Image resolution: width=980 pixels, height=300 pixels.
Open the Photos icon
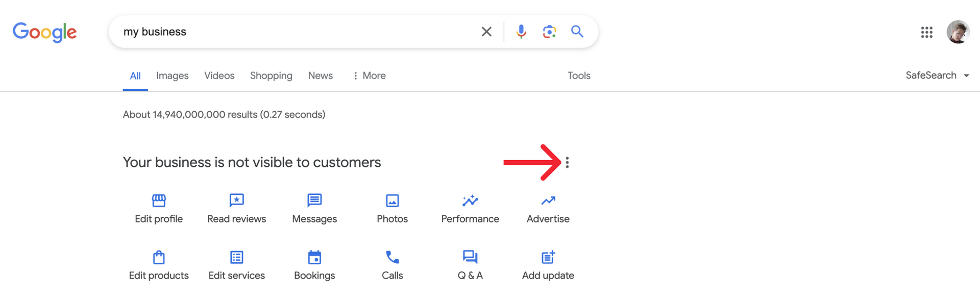pyautogui.click(x=393, y=201)
